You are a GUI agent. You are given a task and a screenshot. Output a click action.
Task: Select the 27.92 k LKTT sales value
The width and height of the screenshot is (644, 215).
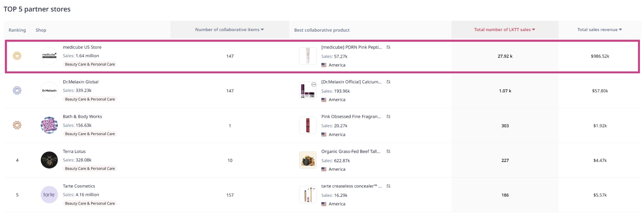505,56
